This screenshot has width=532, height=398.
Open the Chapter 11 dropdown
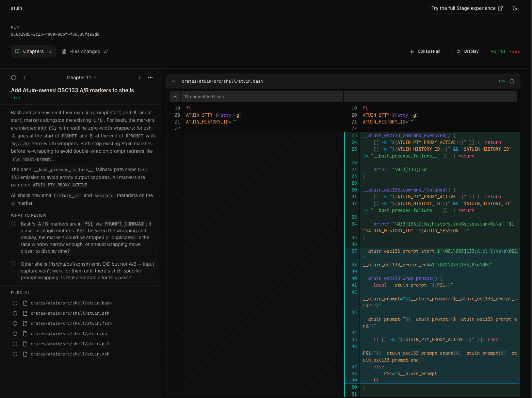[x=82, y=78]
